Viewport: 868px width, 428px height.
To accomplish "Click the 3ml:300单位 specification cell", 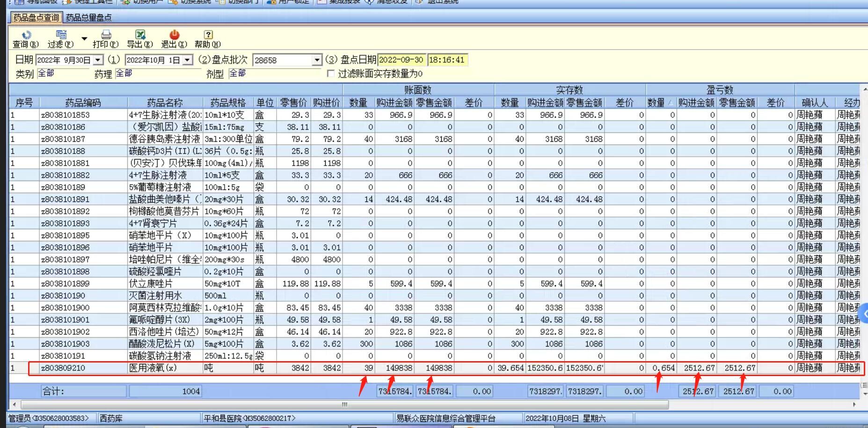I will pyautogui.click(x=228, y=139).
